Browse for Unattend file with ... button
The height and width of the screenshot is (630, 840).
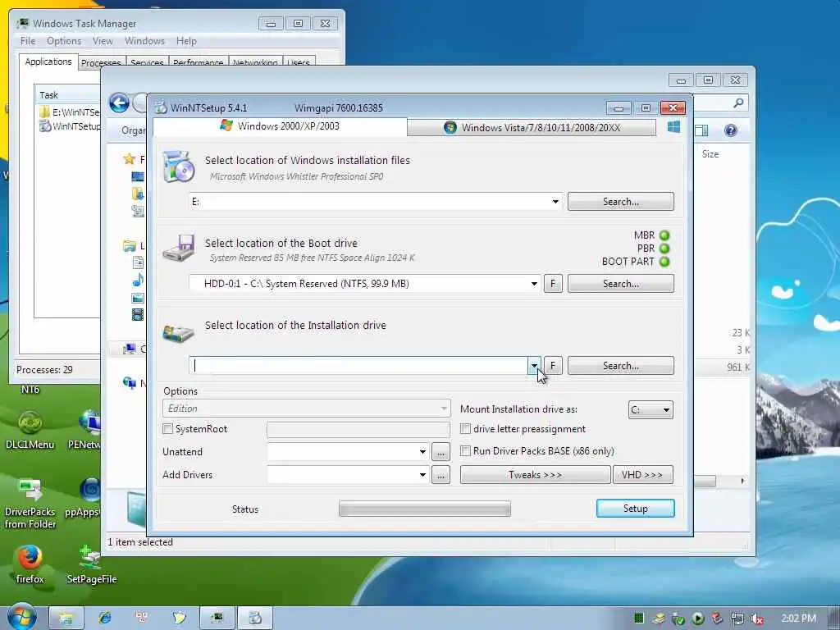click(x=441, y=452)
